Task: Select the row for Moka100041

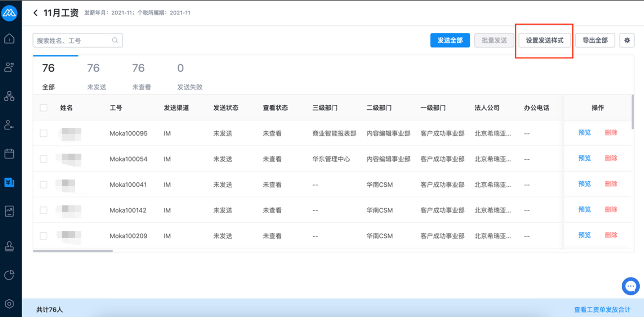Action: point(44,185)
